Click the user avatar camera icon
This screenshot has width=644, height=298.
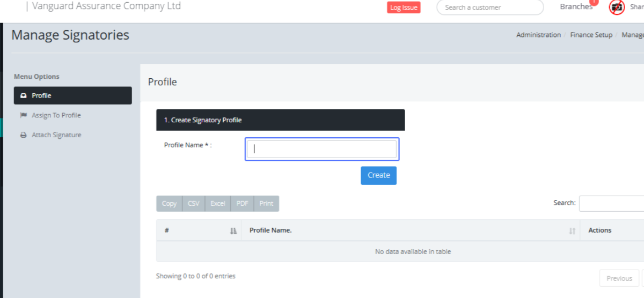617,8
